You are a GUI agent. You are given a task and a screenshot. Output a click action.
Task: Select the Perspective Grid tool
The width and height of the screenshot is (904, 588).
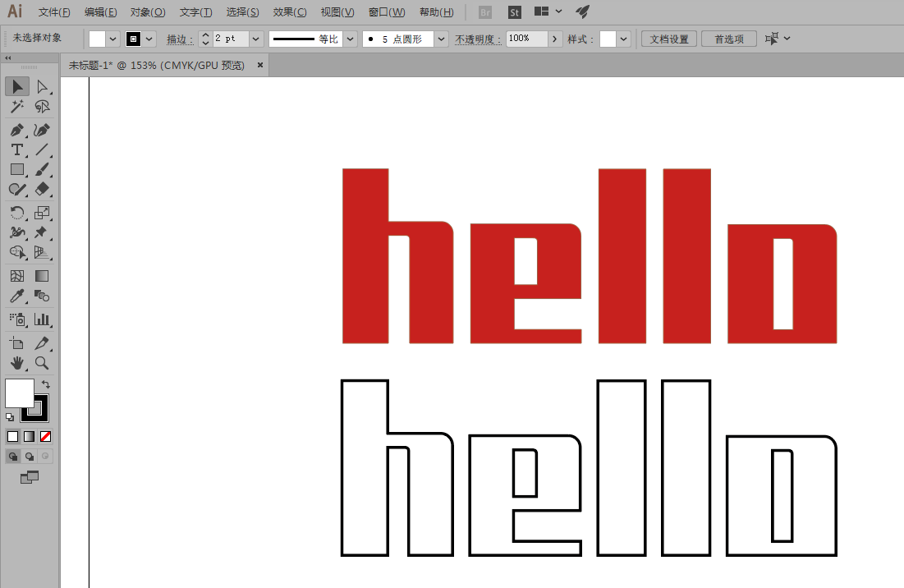[42, 252]
